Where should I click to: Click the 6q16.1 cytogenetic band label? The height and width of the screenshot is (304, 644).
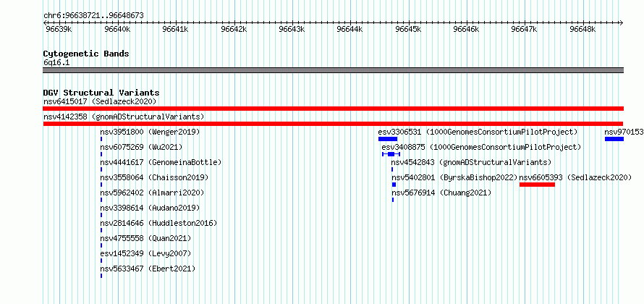(56, 62)
